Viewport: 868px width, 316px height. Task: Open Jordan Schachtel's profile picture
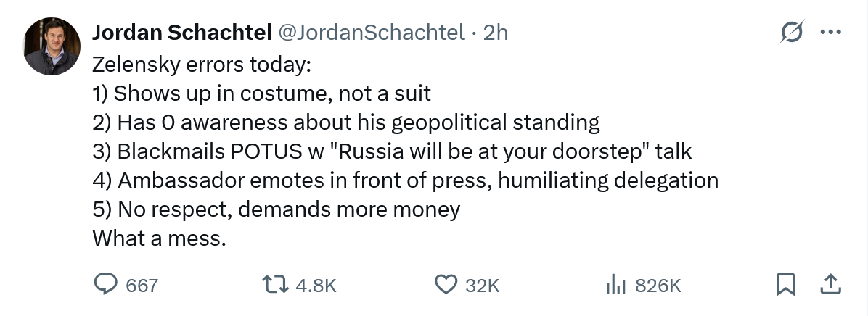52,47
